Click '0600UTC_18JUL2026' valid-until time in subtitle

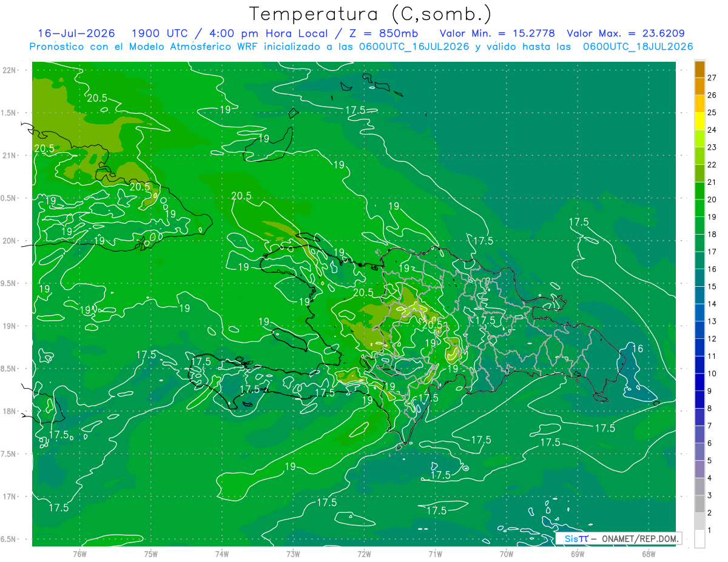(638, 47)
